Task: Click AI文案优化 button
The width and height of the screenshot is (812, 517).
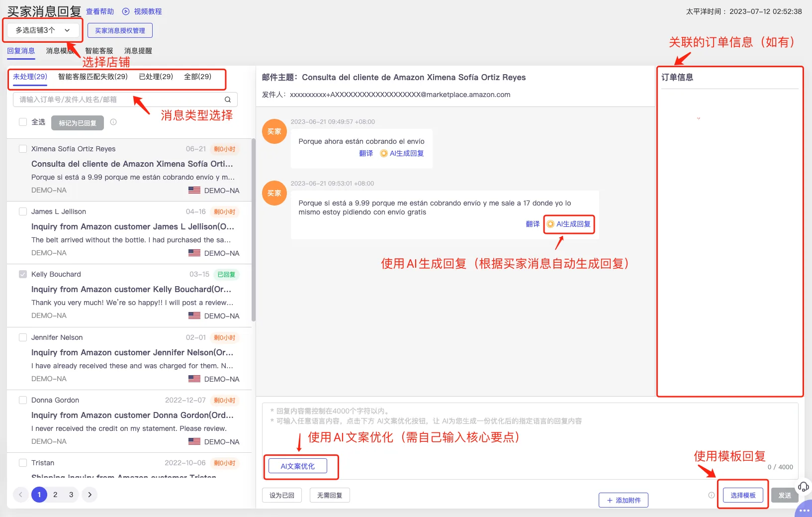Action: [x=298, y=466]
